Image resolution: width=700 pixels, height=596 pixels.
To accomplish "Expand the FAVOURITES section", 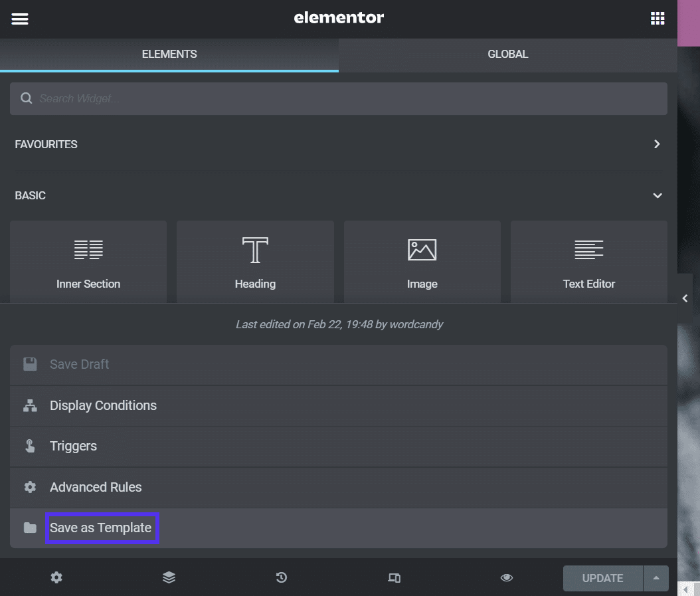I will (x=657, y=144).
